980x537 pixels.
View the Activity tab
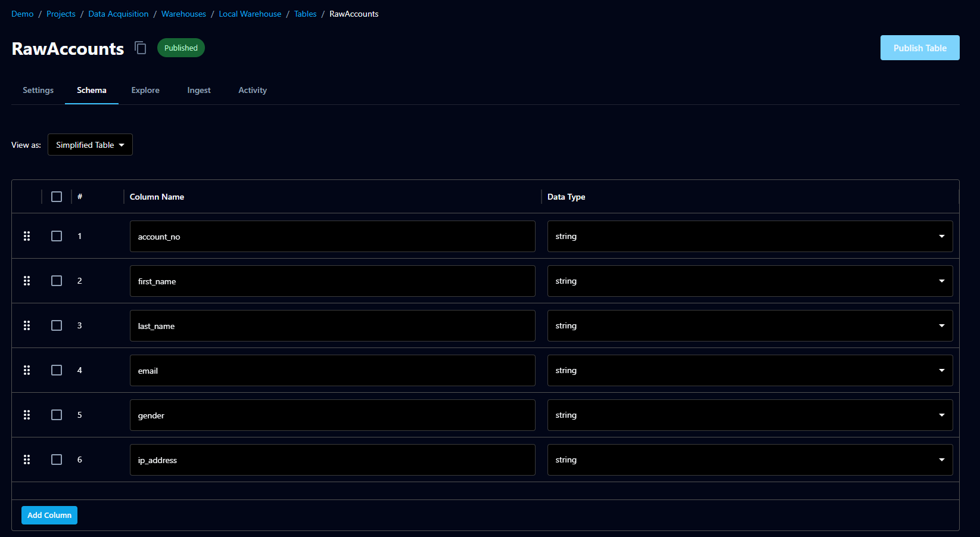click(x=253, y=91)
